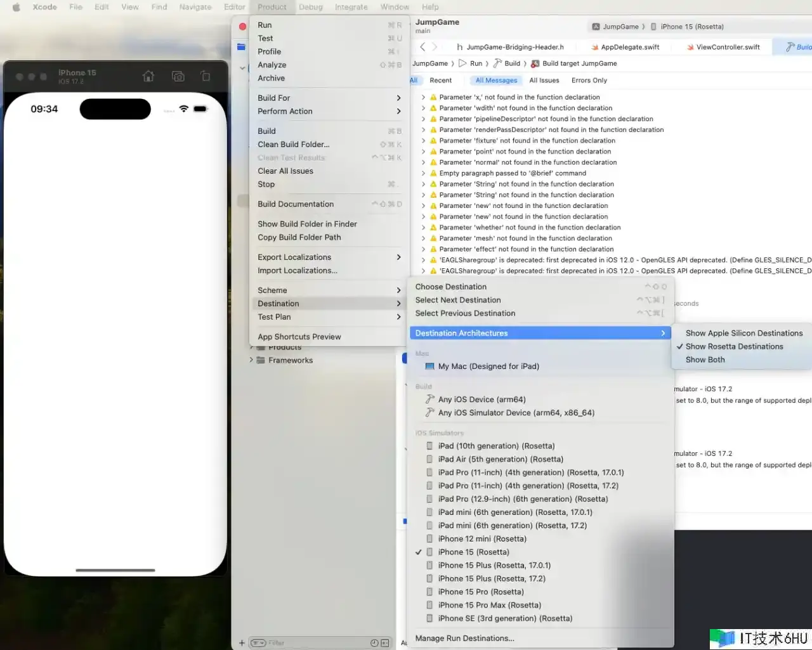812x650 pixels.
Task: Click Manage Run Destinations…
Action: tap(464, 638)
